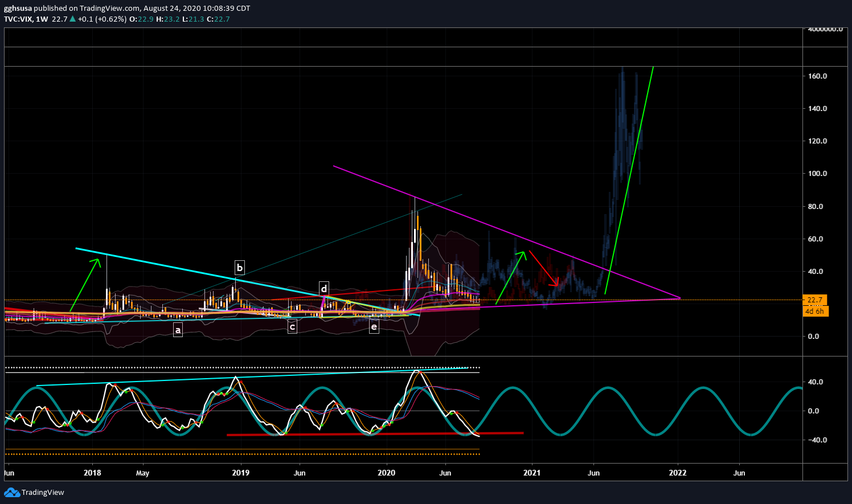The width and height of the screenshot is (852, 504).
Task: Click the +0.1 (+0.62%) change value
Action: [102, 19]
